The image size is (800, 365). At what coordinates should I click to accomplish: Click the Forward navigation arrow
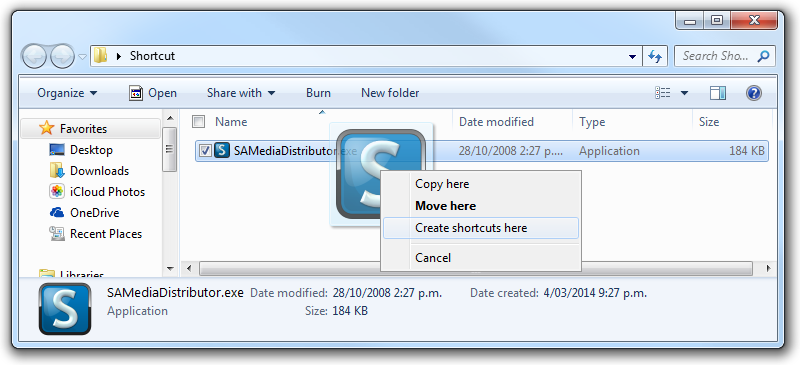tap(63, 56)
